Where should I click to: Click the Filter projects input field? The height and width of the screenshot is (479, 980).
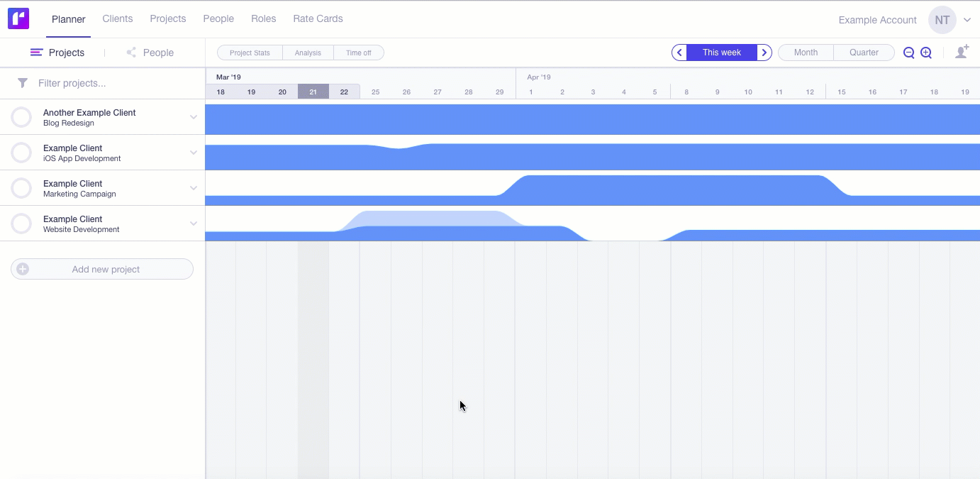pos(113,83)
